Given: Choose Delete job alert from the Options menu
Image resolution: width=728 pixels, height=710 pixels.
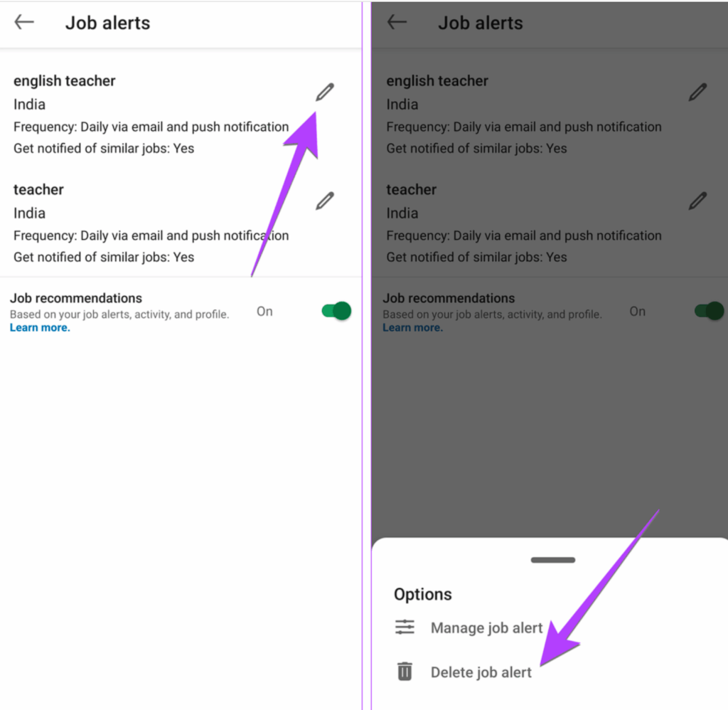Looking at the screenshot, I should [x=481, y=671].
